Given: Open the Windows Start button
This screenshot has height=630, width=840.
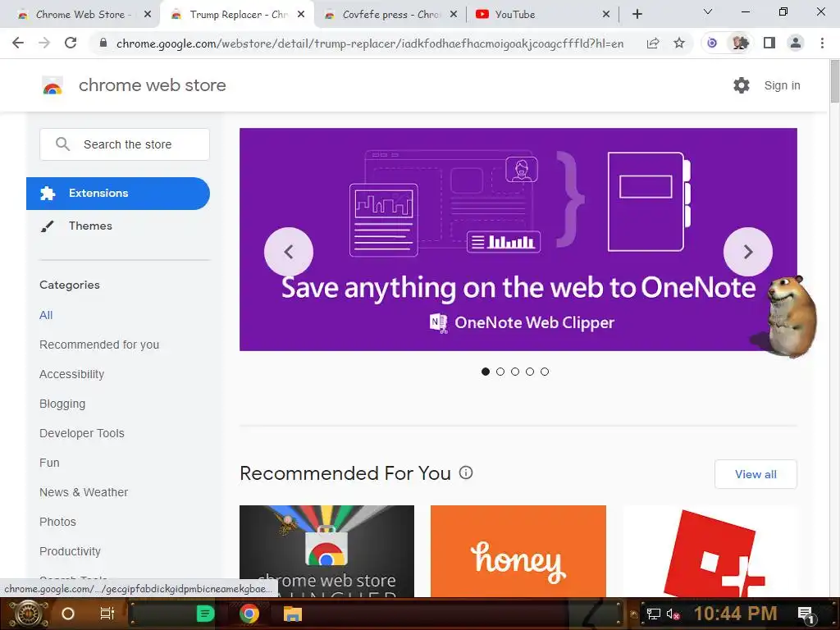Looking at the screenshot, I should tap(27, 614).
